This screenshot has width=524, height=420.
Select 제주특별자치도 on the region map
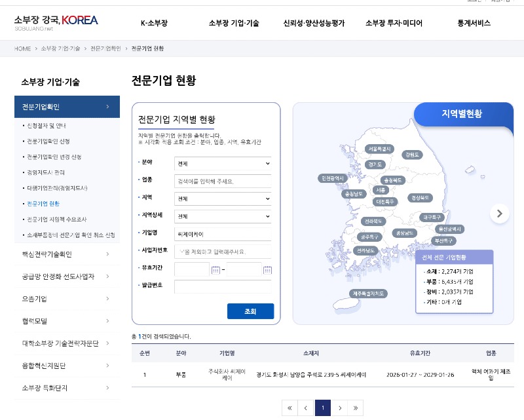tap(370, 293)
